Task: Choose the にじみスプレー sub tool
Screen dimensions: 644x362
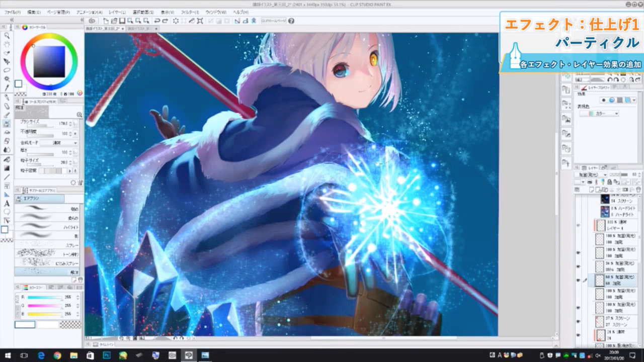Action: [47, 263]
